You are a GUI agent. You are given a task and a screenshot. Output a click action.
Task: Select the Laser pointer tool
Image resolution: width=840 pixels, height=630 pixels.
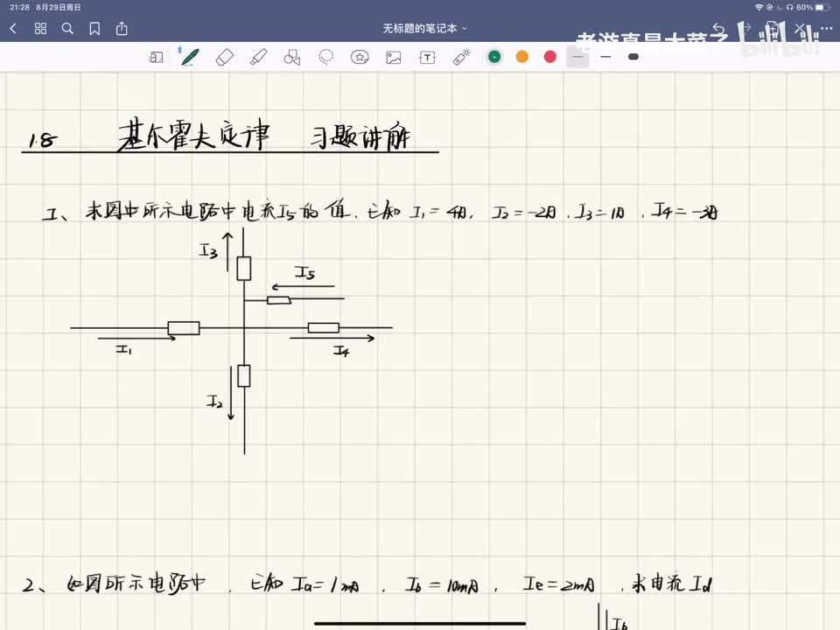(x=461, y=57)
